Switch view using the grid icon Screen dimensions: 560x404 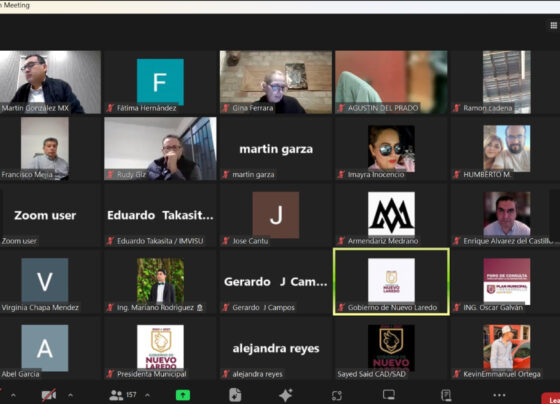pos(554,25)
